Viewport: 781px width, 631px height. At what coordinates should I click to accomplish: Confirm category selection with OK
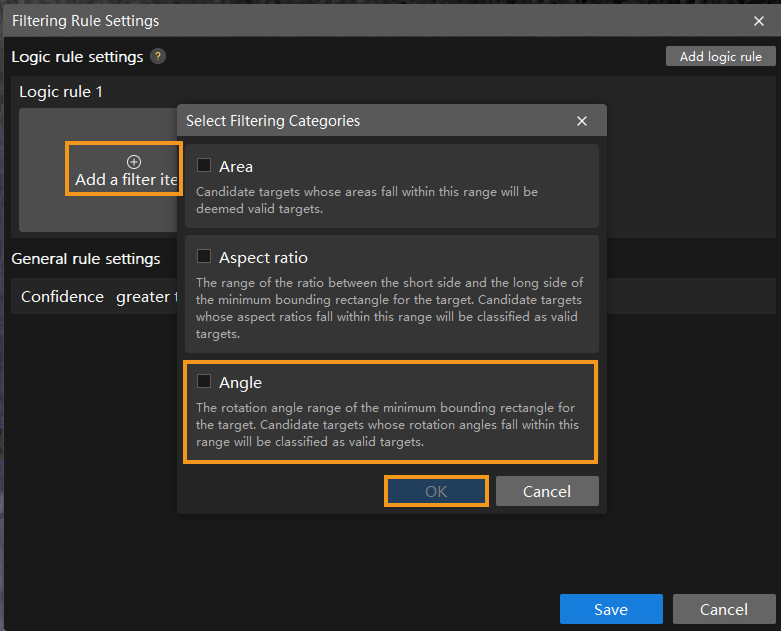[x=436, y=491]
